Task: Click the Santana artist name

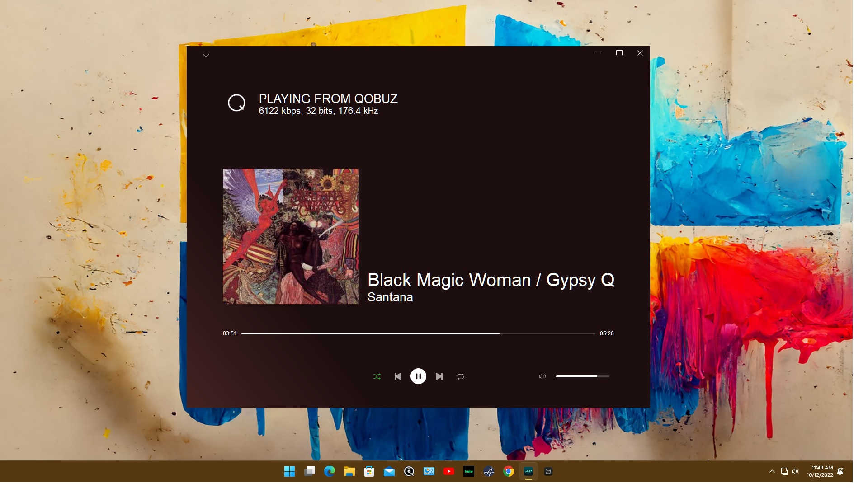Action: click(x=390, y=297)
